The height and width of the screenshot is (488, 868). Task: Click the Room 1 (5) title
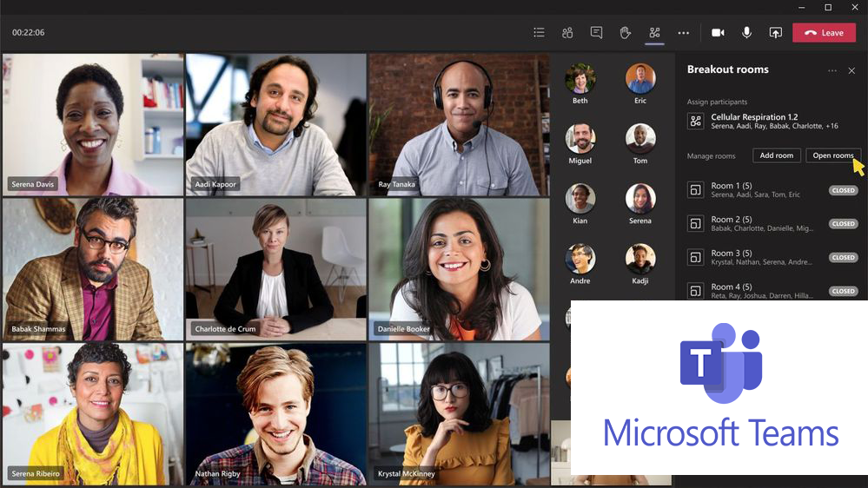[x=732, y=186]
